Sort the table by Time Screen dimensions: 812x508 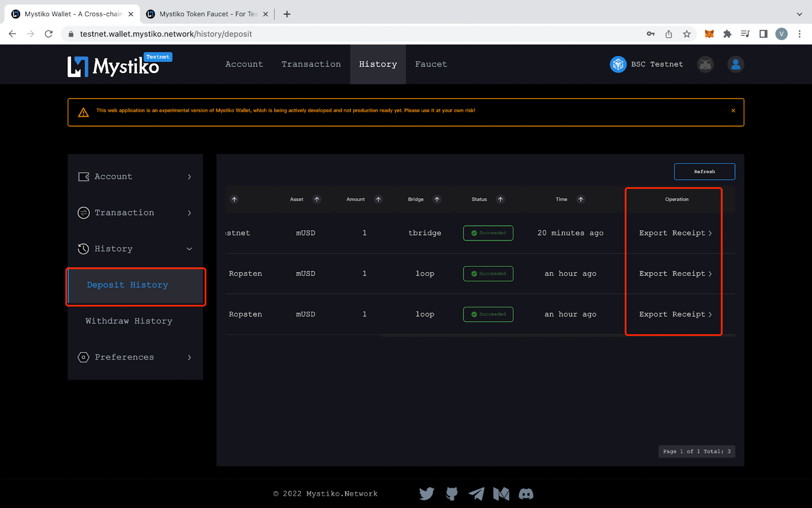click(x=581, y=199)
